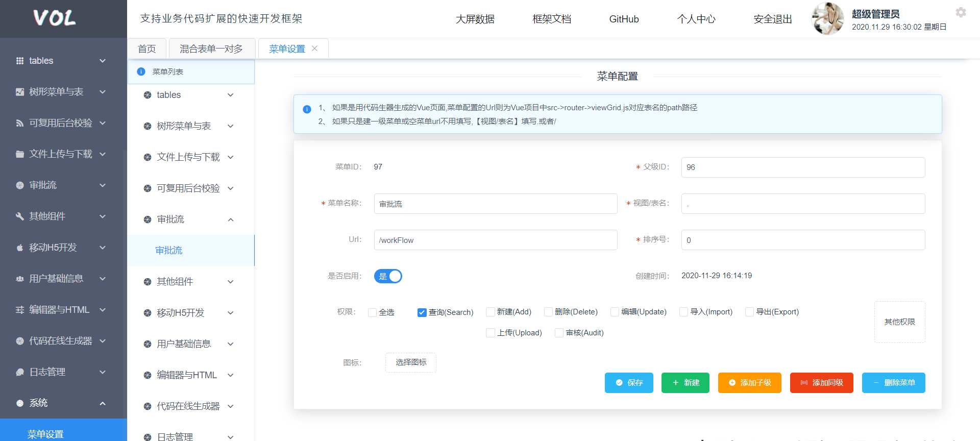This screenshot has height=441, width=980.
Task: Click the folder icon beside 文件上传与下载
Action: tap(20, 154)
